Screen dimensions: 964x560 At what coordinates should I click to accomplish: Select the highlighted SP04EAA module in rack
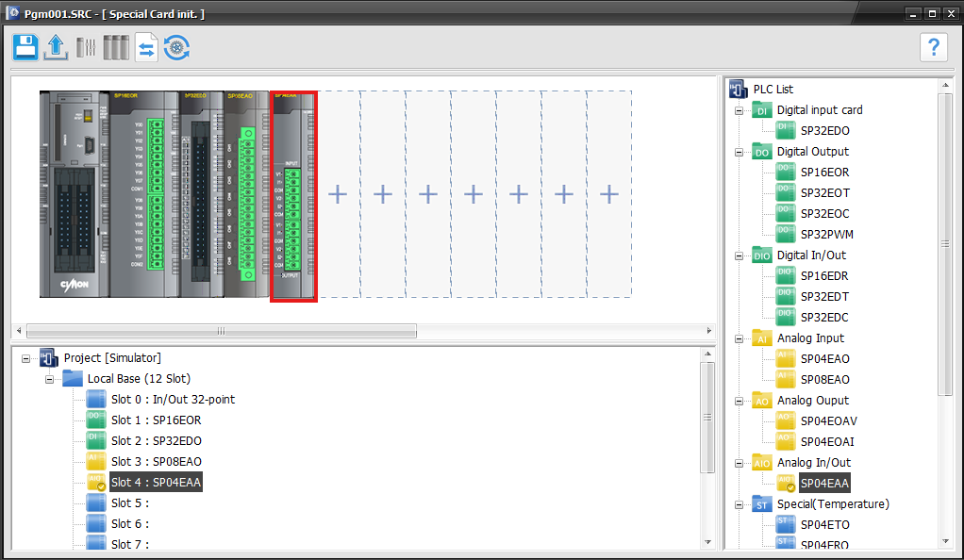tap(294, 196)
